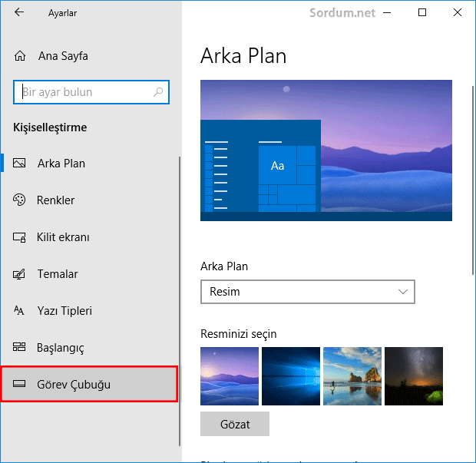Select the Kilit ekranı icon
Screen dimensions: 476x463
pyautogui.click(x=19, y=237)
